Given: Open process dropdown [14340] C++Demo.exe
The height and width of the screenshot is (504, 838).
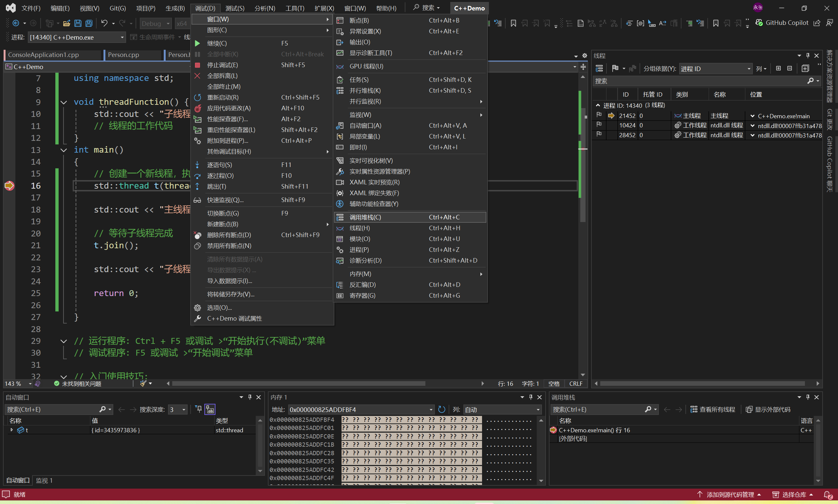Looking at the screenshot, I should pos(77,37).
